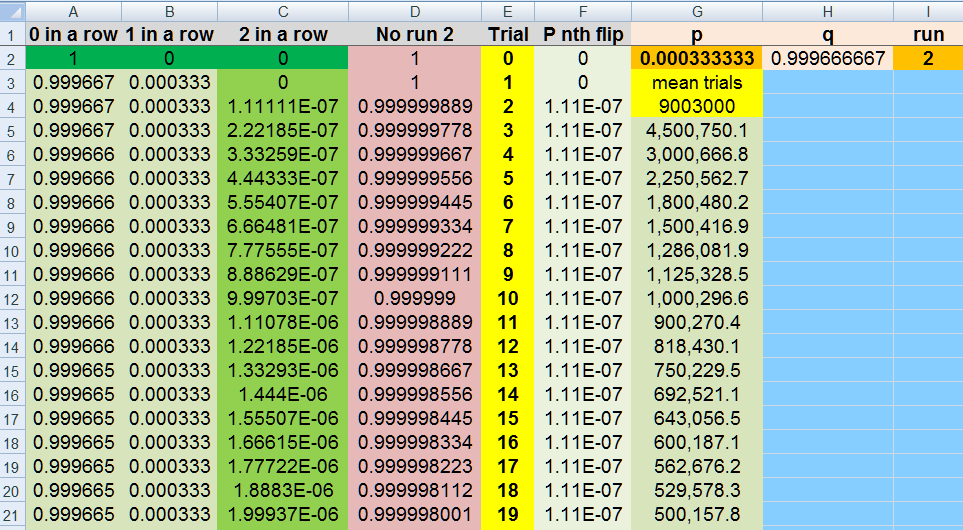Select the column H header

[828, 11]
